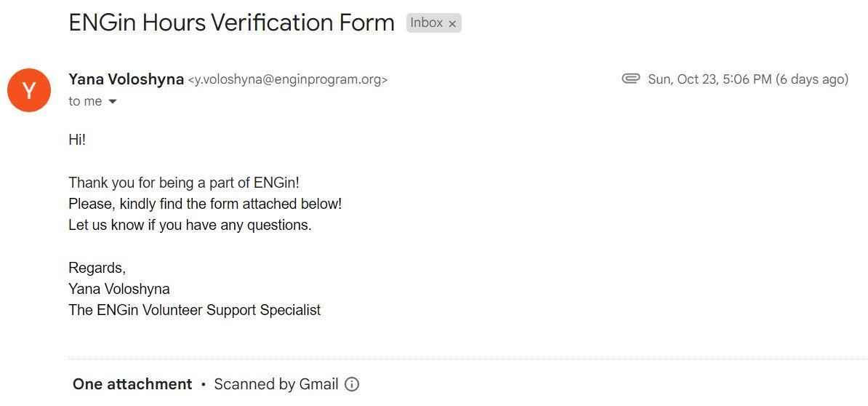Expand recipient details arrow beside 'to me'
The image size is (868, 406).
tap(113, 102)
